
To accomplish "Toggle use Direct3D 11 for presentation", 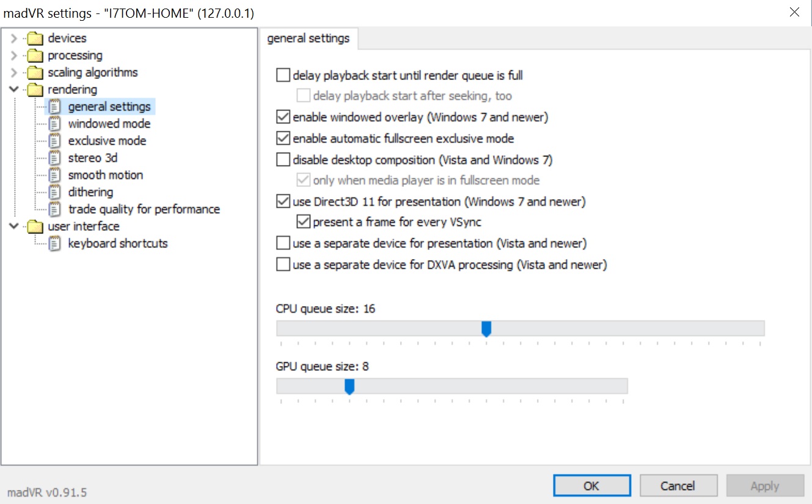I will (283, 202).
